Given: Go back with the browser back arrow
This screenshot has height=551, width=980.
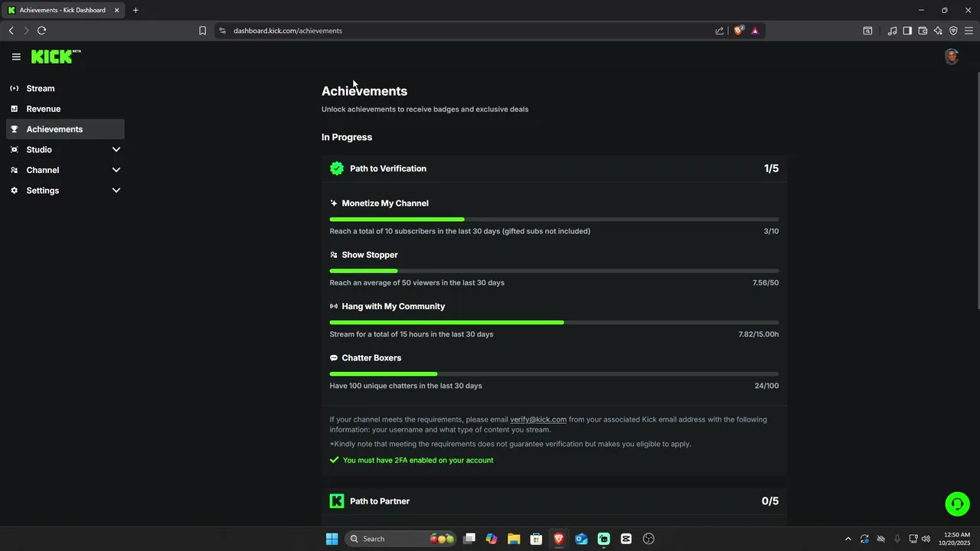Looking at the screenshot, I should coord(11,31).
